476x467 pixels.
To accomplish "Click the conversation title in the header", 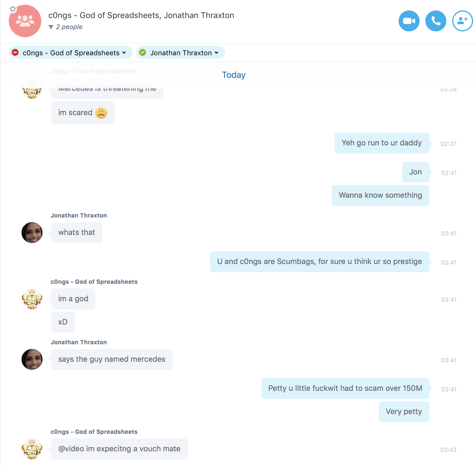I will pos(141,15).
